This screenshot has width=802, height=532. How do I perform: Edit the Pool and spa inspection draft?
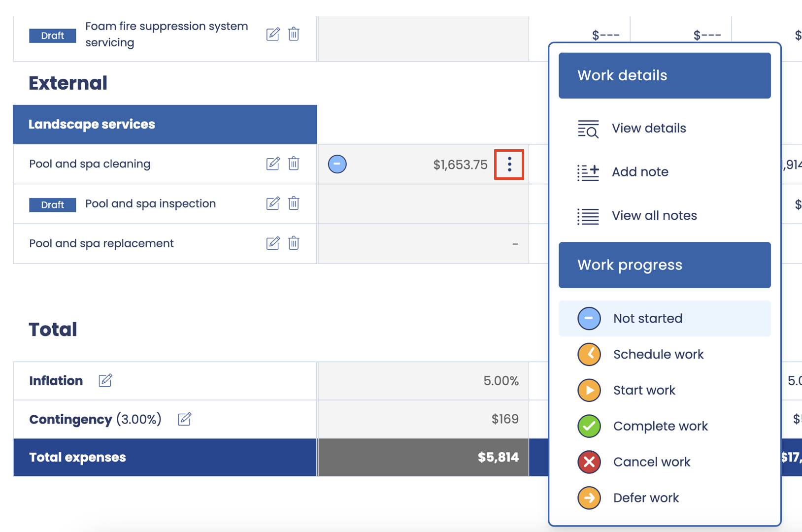point(273,203)
